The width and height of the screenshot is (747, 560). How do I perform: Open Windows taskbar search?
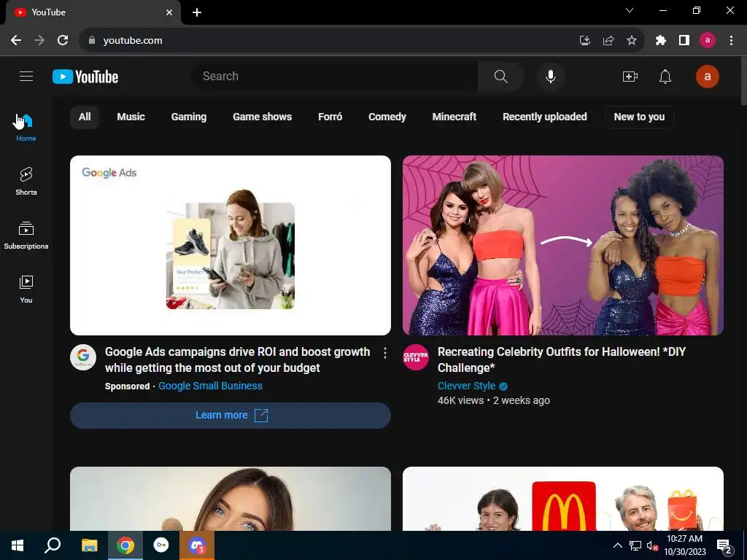click(x=53, y=545)
